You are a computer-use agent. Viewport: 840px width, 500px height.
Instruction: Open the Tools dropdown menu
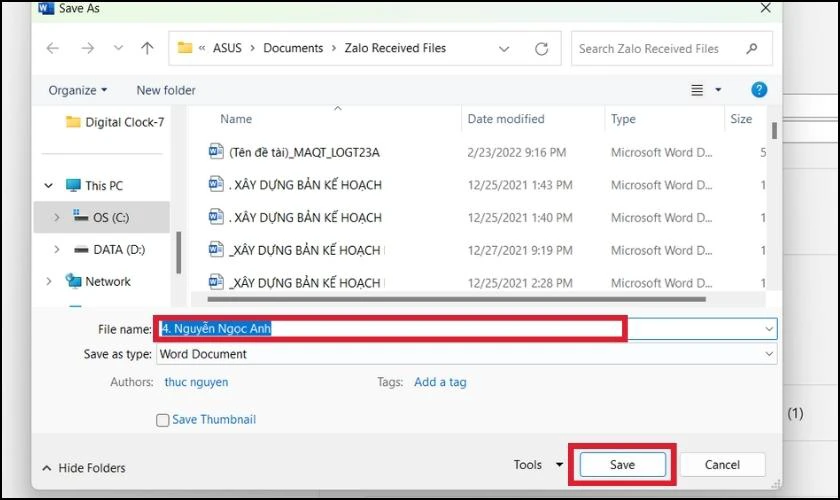pyautogui.click(x=538, y=465)
